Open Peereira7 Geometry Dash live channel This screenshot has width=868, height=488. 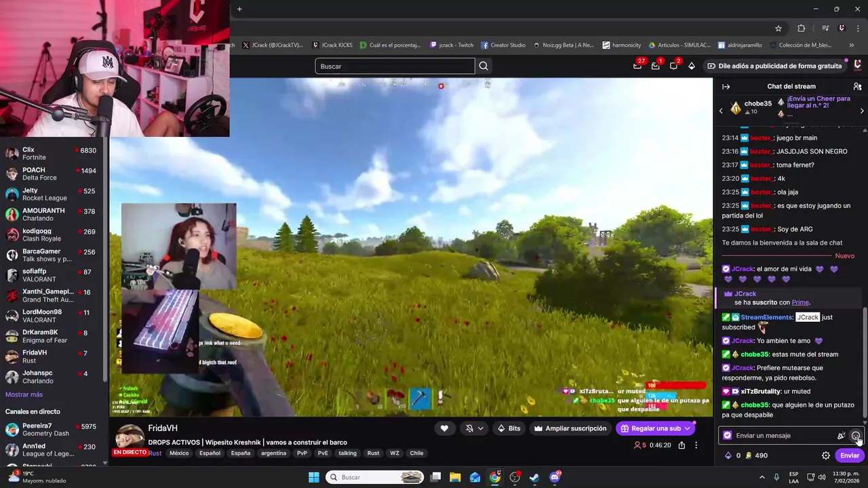pyautogui.click(x=52, y=430)
